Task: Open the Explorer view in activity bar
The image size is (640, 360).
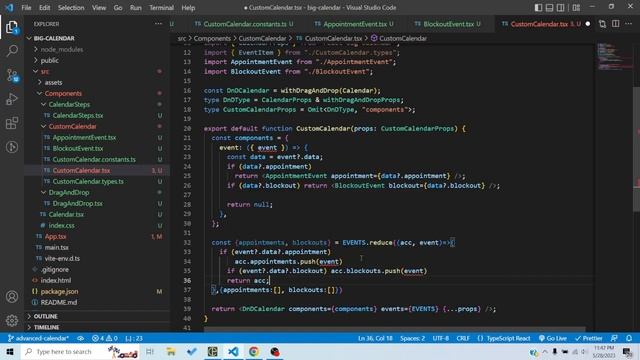Action: coord(12,28)
